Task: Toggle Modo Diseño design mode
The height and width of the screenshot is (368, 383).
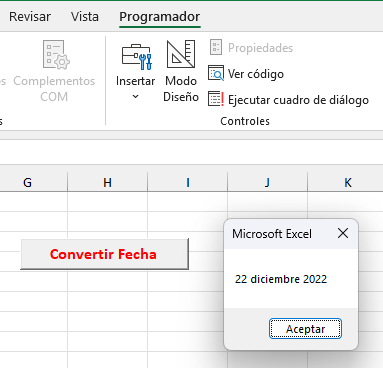Action: click(181, 71)
